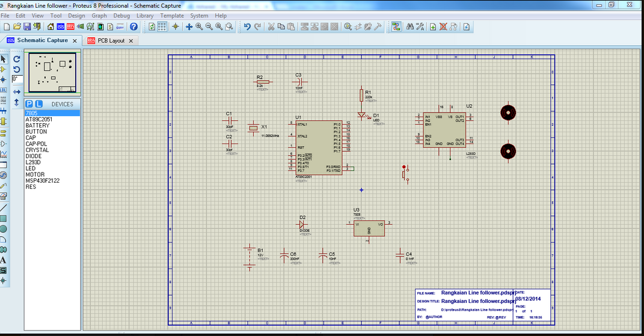The width and height of the screenshot is (644, 336).
Task: Flip vertically with the Y-mirror arrows
Action: (17, 102)
